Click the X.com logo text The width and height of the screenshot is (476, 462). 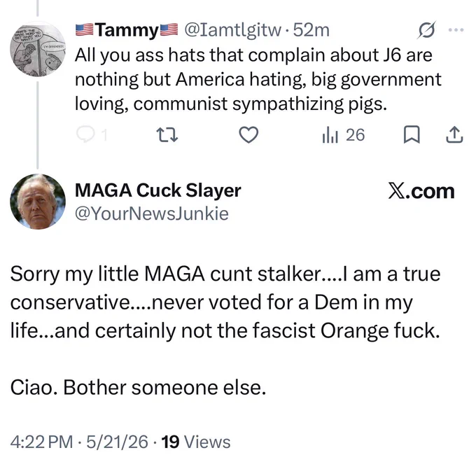coord(421,192)
